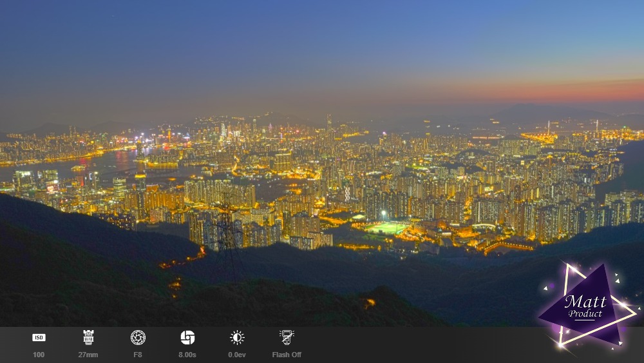Click the exposure compensation sun icon

coord(237,337)
